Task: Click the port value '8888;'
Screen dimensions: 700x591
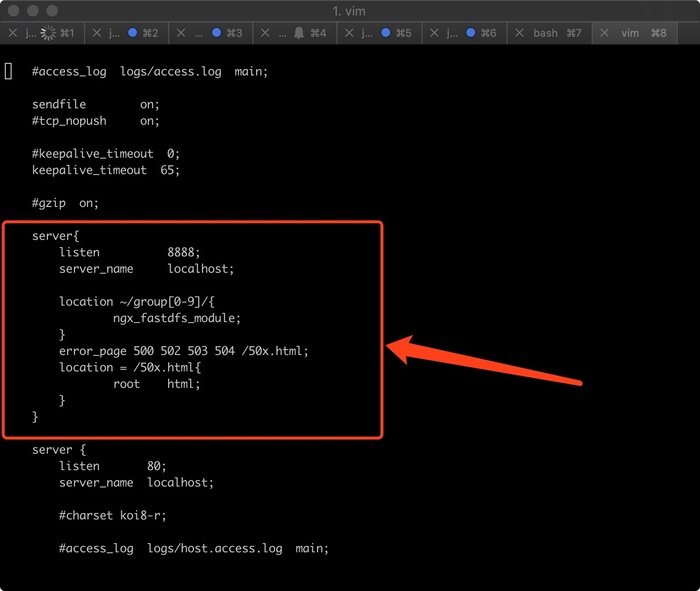Action: tap(184, 253)
